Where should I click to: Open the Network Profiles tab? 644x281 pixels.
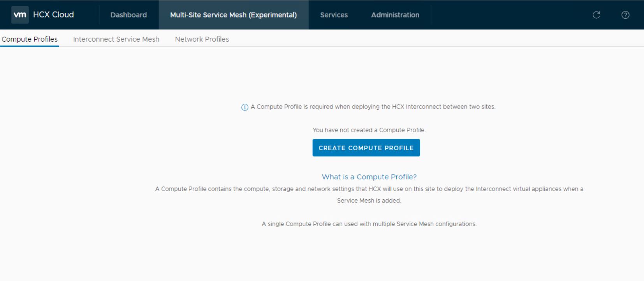pos(202,39)
